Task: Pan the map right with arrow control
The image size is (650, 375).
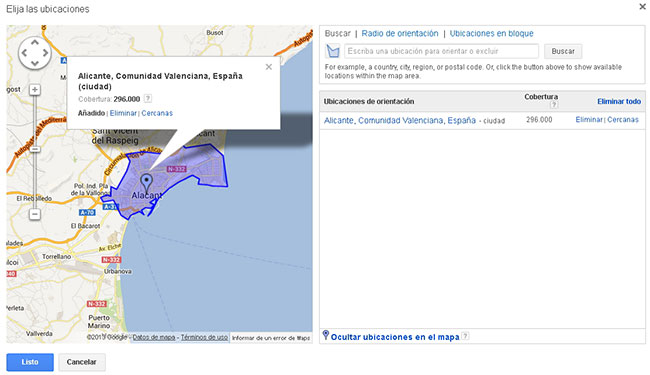Action: point(45,53)
